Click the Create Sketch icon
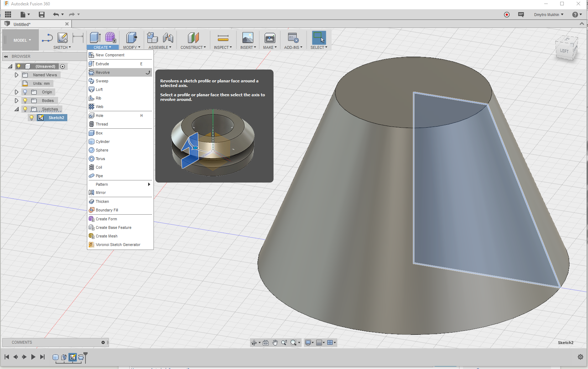The width and height of the screenshot is (588, 369). [63, 37]
